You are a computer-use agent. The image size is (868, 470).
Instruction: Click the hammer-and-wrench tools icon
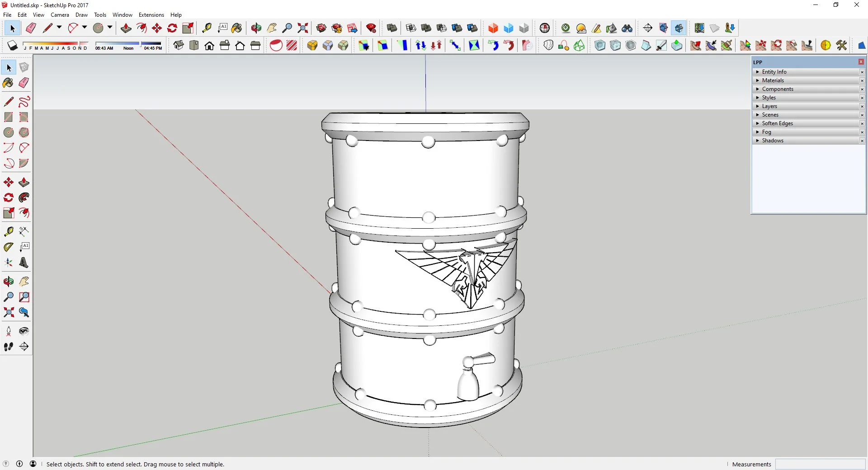pos(841,45)
